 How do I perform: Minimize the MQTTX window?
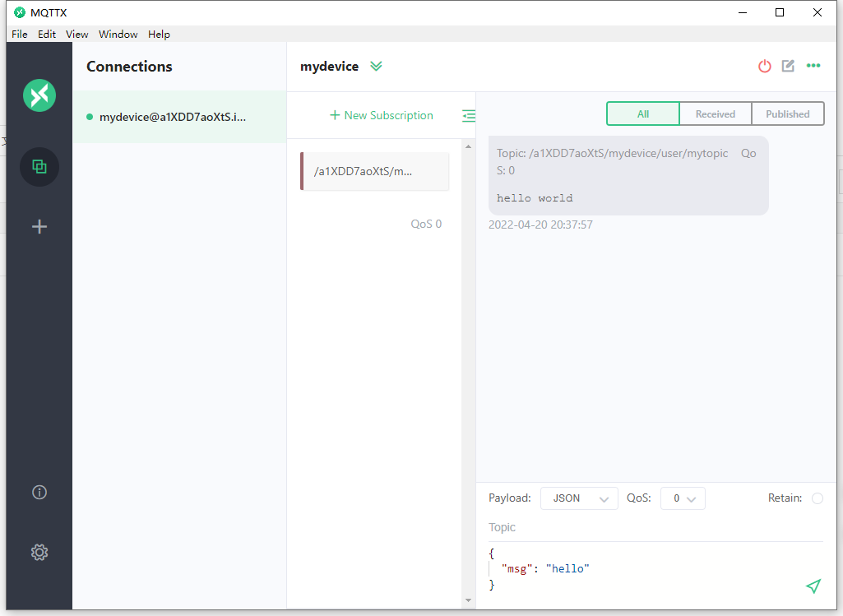point(743,12)
